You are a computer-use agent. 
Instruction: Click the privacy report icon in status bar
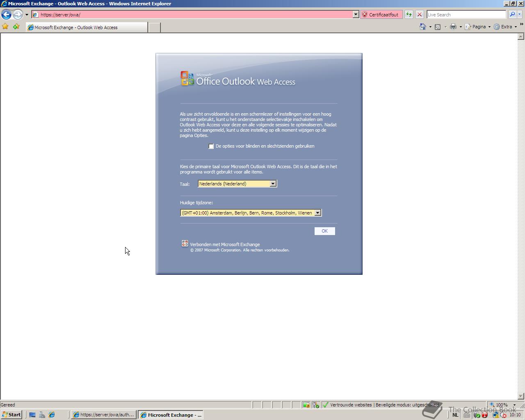point(306,405)
